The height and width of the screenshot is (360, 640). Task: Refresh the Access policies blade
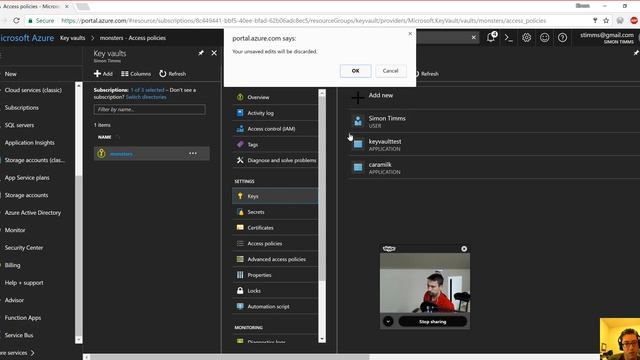pos(427,74)
